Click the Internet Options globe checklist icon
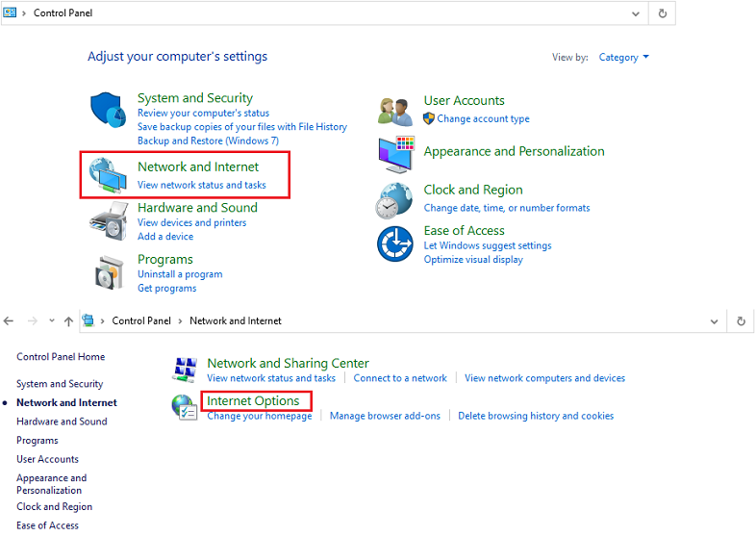The height and width of the screenshot is (537, 756). 184,407
